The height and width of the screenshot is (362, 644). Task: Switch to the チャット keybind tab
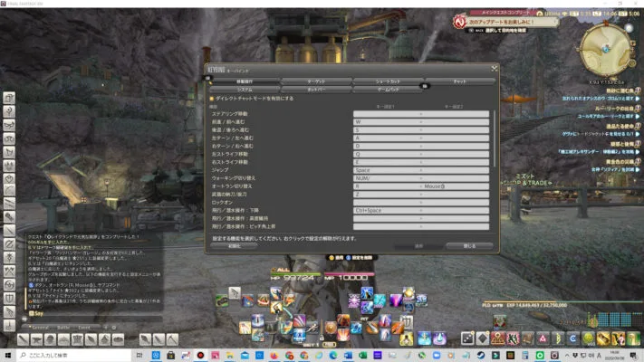pos(459,81)
